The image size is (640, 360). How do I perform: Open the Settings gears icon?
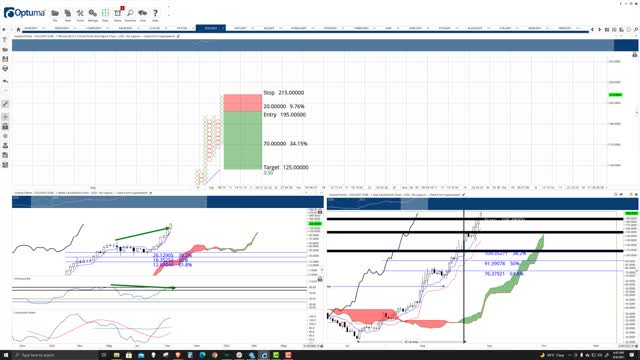point(93,14)
